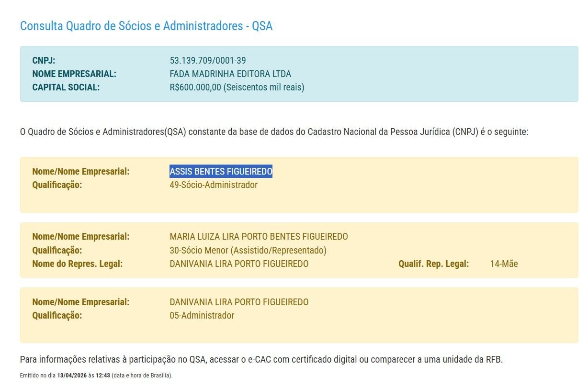Click the company name FADA MADRINHA EDITORA LTDA
Image resolution: width=588 pixels, height=387 pixels.
click(x=230, y=74)
